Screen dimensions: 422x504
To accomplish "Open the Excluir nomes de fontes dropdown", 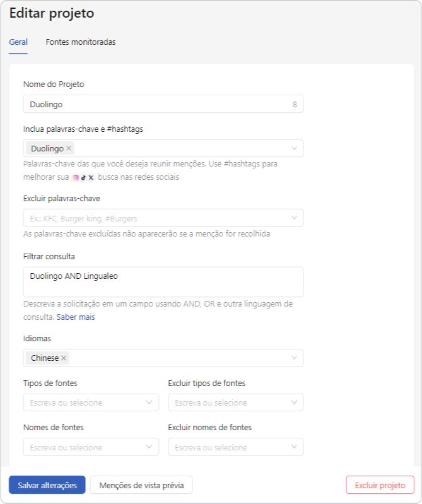I will 235,447.
